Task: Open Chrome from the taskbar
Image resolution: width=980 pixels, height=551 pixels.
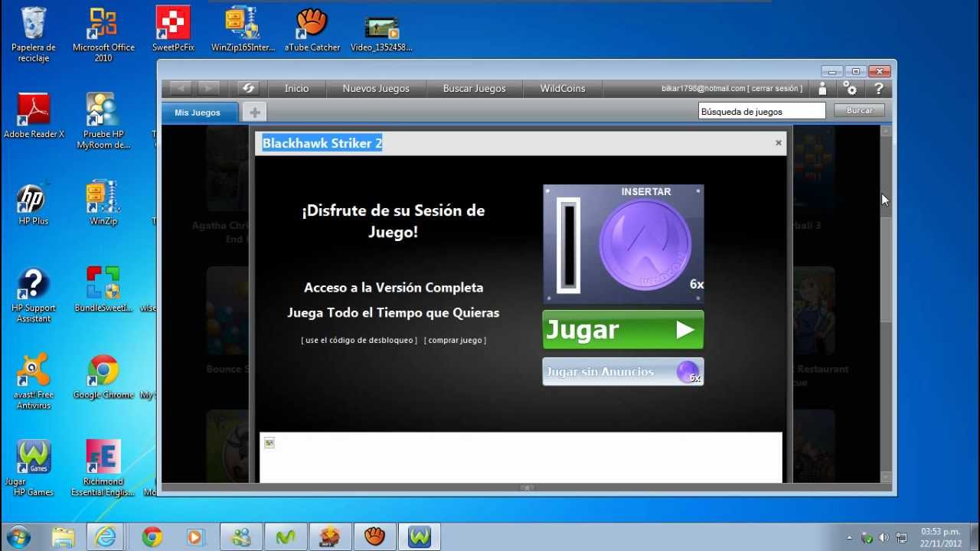Action: point(152,536)
